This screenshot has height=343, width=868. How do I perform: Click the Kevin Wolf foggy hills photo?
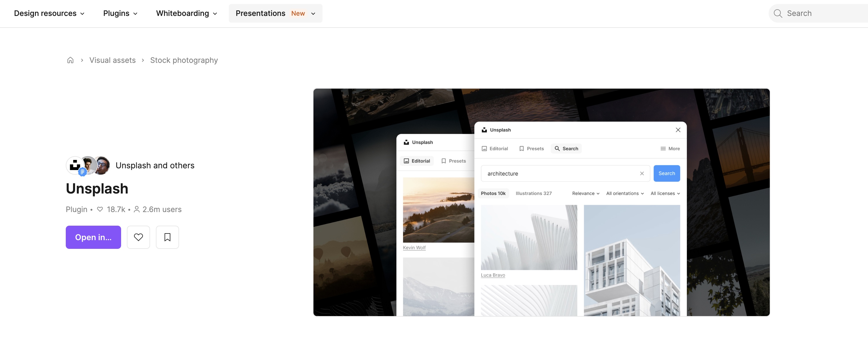pyautogui.click(x=438, y=210)
